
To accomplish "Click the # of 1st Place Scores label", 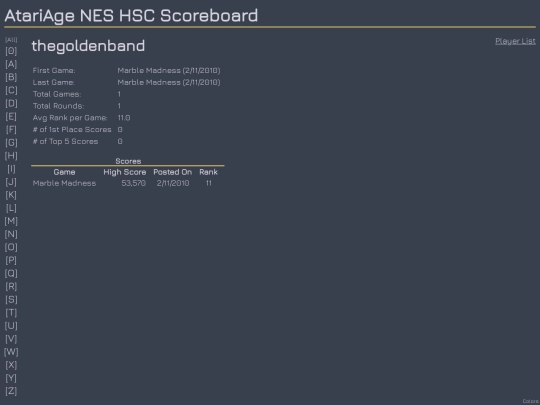I will point(72,129).
